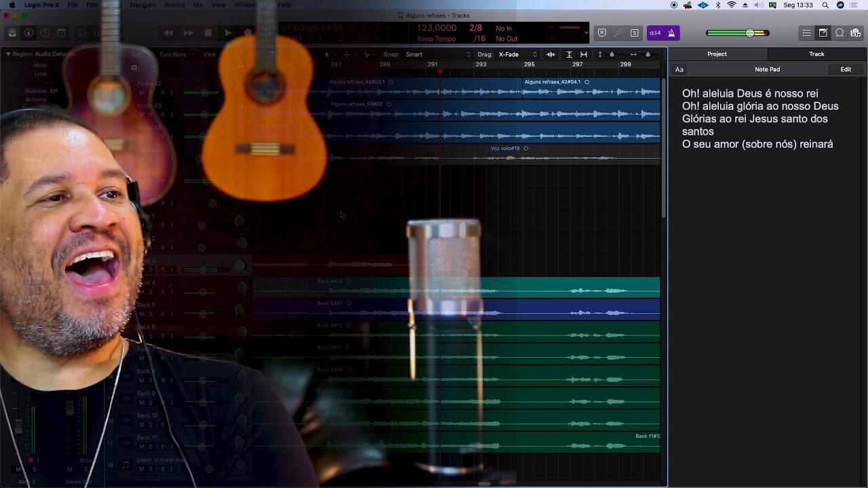Open the List Editors icon

click(x=806, y=33)
